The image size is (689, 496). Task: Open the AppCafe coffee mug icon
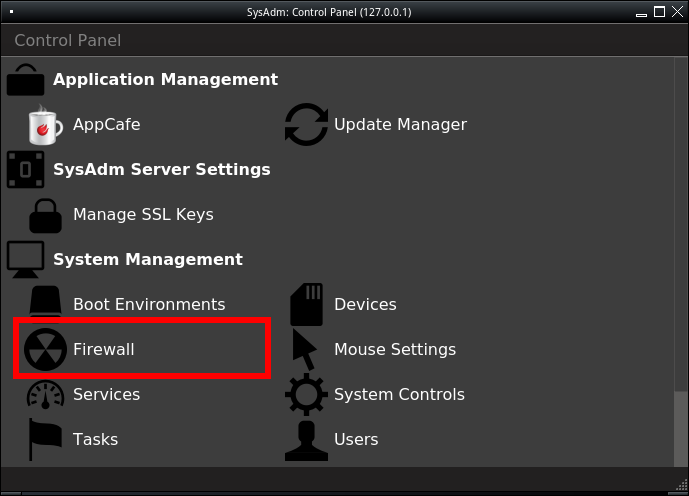click(x=45, y=125)
